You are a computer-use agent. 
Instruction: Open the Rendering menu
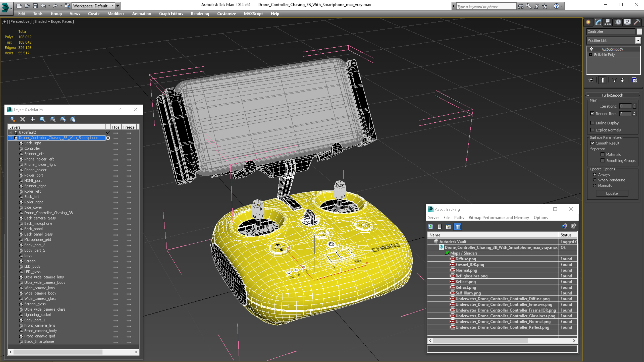tap(200, 14)
